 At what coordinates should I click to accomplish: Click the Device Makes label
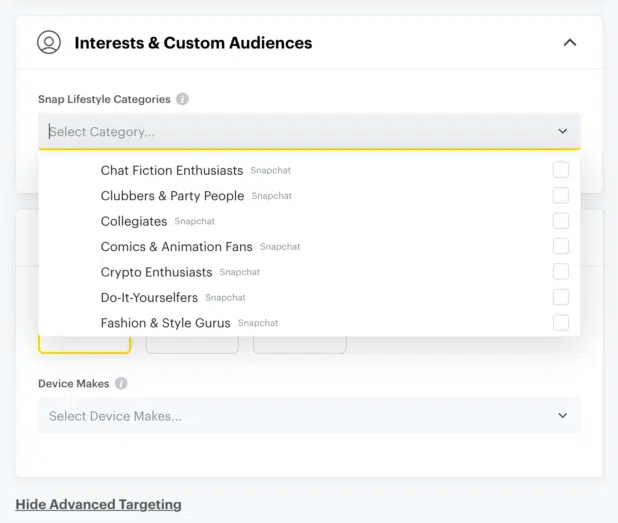click(x=74, y=383)
